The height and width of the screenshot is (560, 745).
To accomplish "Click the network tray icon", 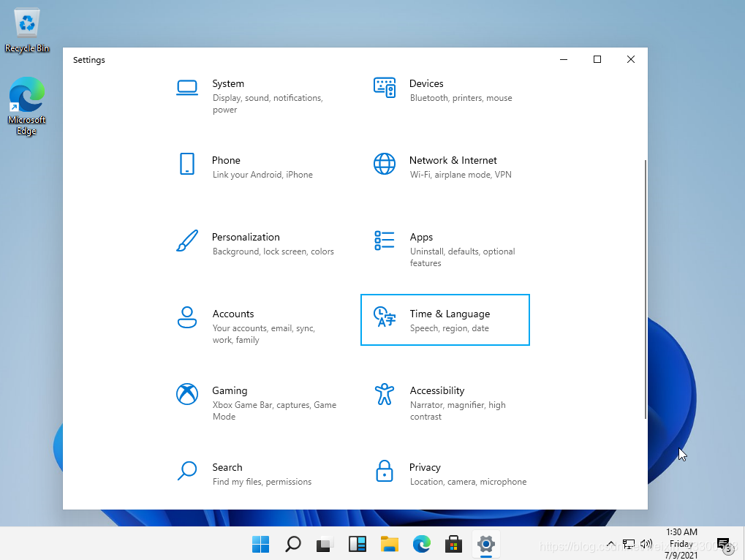I will pos(629,545).
